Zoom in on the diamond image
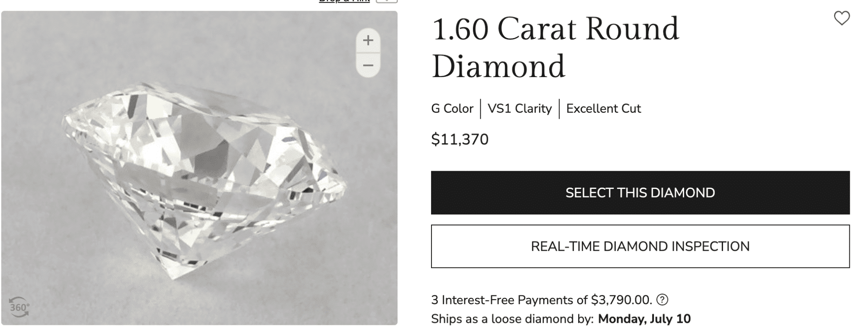This screenshot has height=336, width=868. pyautogui.click(x=368, y=41)
